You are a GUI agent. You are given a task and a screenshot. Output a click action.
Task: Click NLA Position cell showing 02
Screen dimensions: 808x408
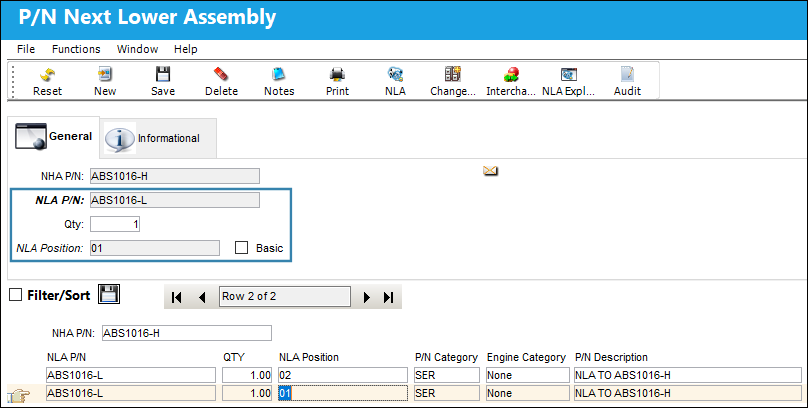(343, 375)
